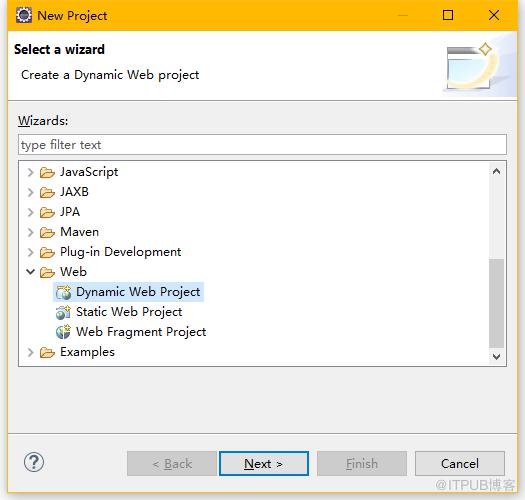525x500 pixels.
Task: Focus the type filter text field
Action: 262,145
